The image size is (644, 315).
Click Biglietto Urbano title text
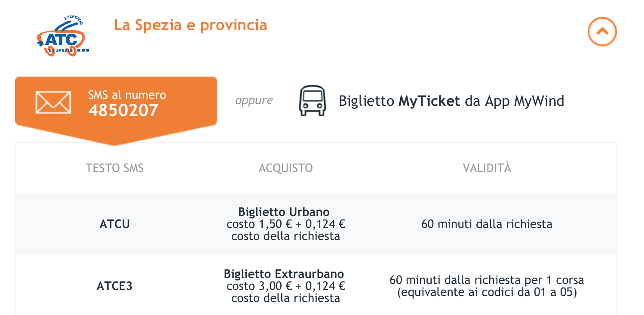point(284,212)
